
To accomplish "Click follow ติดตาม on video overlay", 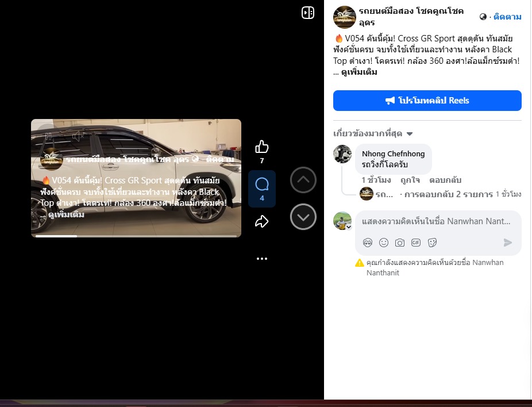I will click(220, 159).
